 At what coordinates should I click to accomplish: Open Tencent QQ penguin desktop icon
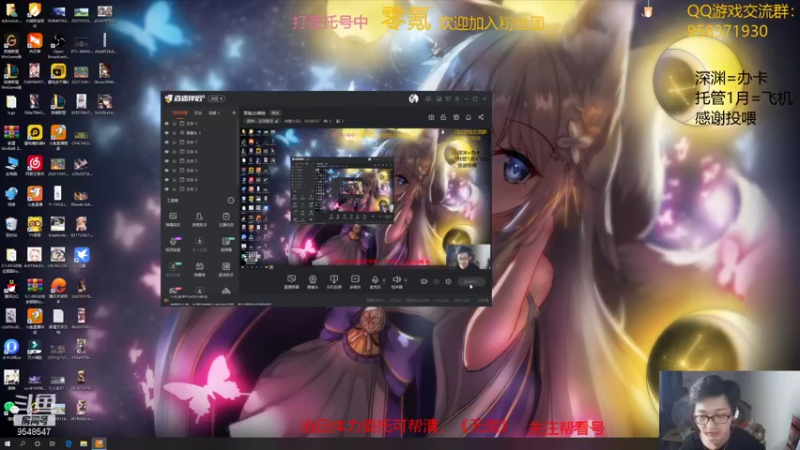[x=11, y=289]
